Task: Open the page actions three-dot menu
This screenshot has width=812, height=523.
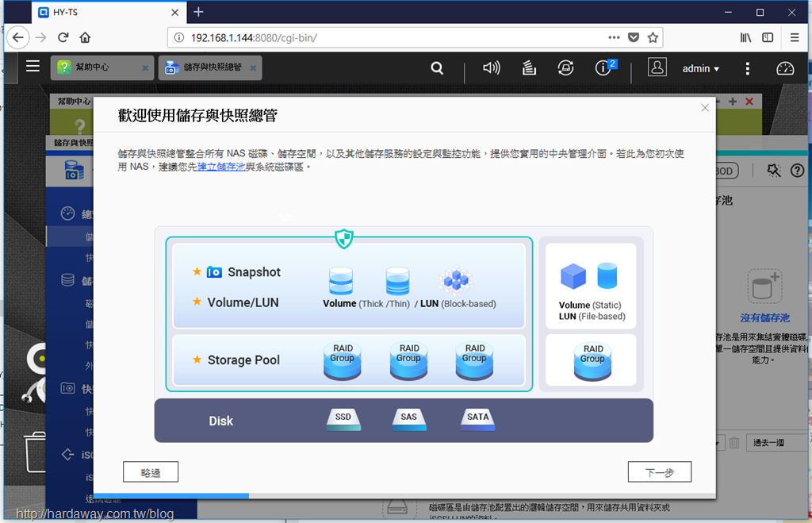Action: 615,37
